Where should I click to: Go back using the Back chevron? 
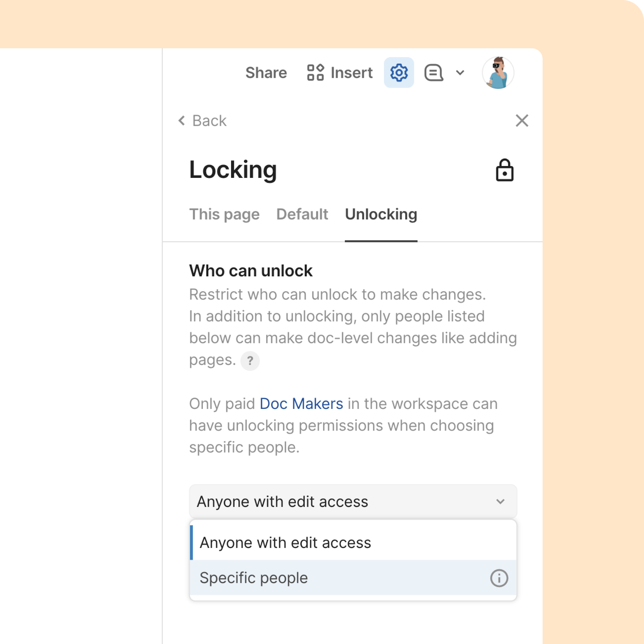[182, 121]
